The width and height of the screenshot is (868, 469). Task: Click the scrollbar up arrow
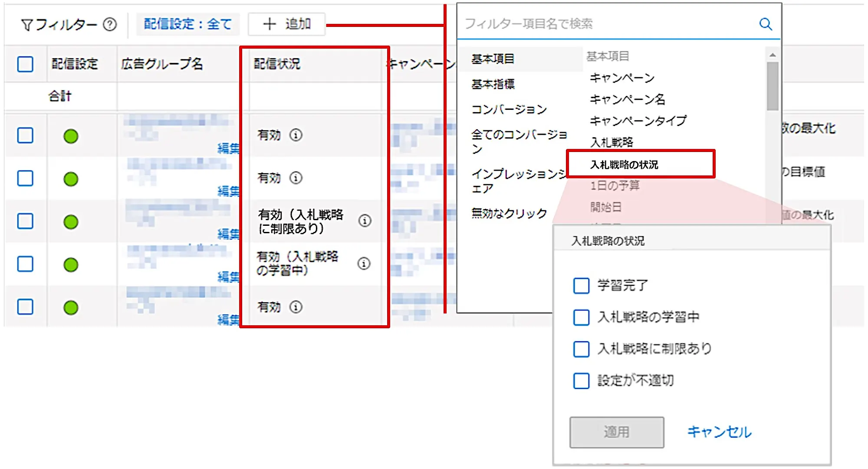coord(773,55)
